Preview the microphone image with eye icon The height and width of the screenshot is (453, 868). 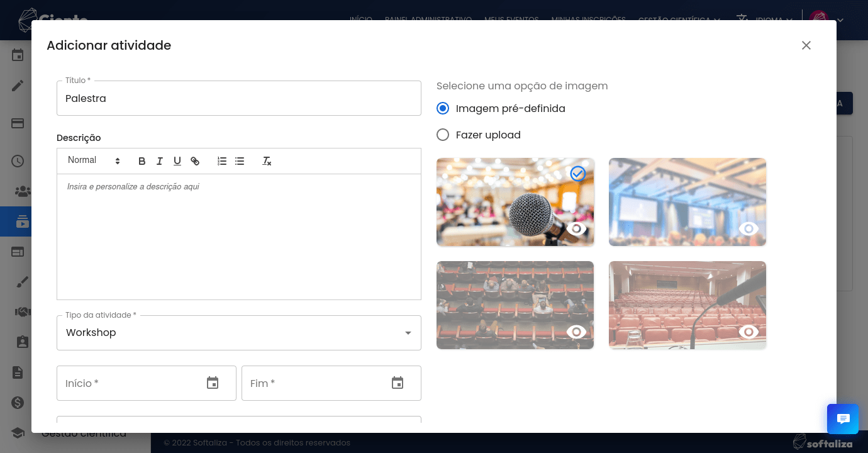click(x=576, y=228)
